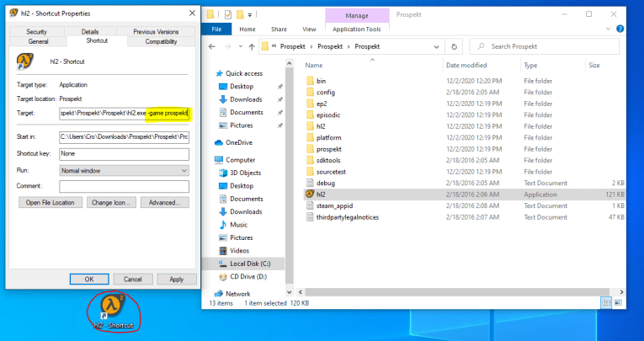
Task: Select the prospekt folder row
Action: tap(464, 149)
